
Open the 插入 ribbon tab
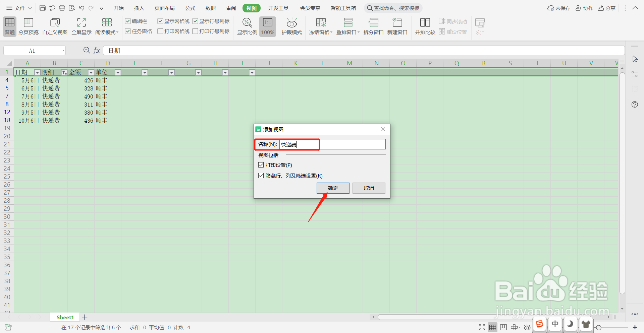pos(139,8)
